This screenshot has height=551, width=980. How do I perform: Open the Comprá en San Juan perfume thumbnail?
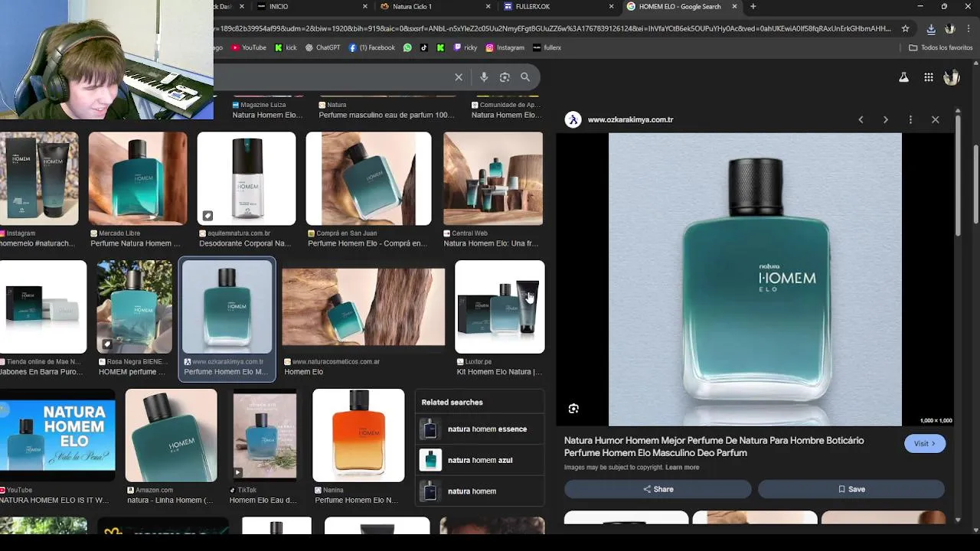tap(369, 178)
